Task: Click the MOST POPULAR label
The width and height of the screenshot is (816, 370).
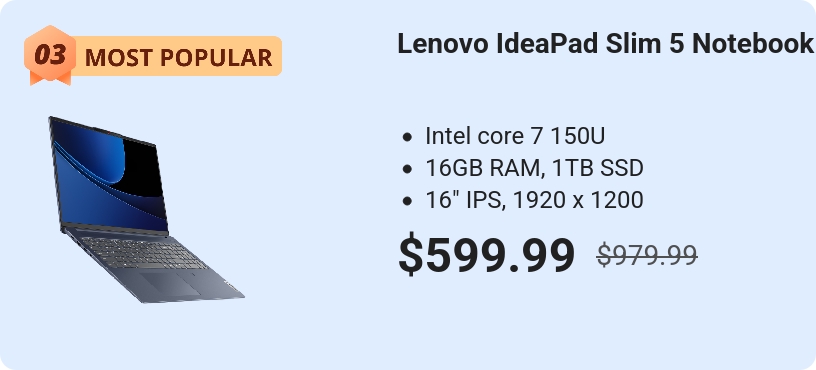Action: click(x=178, y=57)
